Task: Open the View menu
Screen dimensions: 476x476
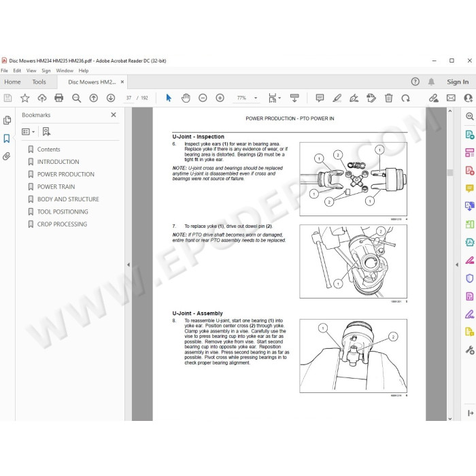Action: pyautogui.click(x=31, y=71)
